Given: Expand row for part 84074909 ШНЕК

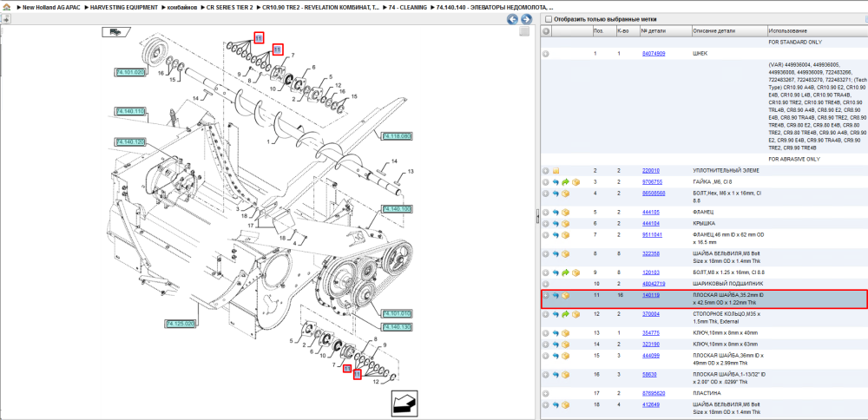Looking at the screenshot, I should coord(546,54).
